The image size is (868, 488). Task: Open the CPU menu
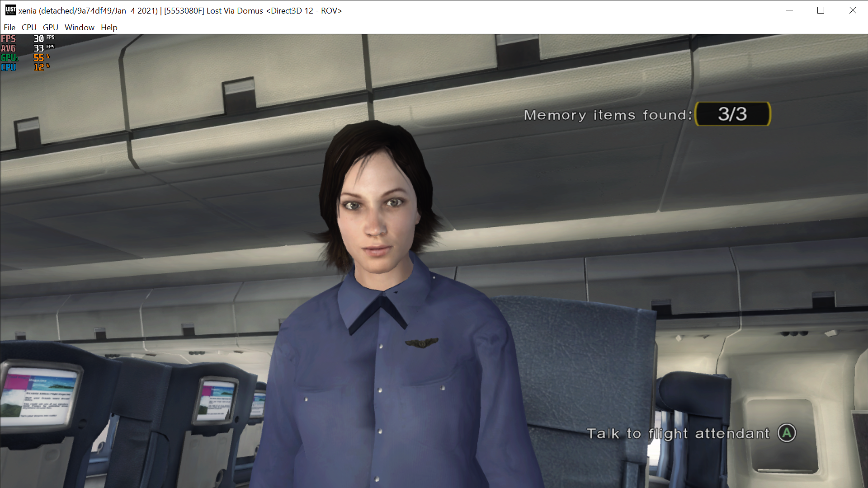pos(28,28)
